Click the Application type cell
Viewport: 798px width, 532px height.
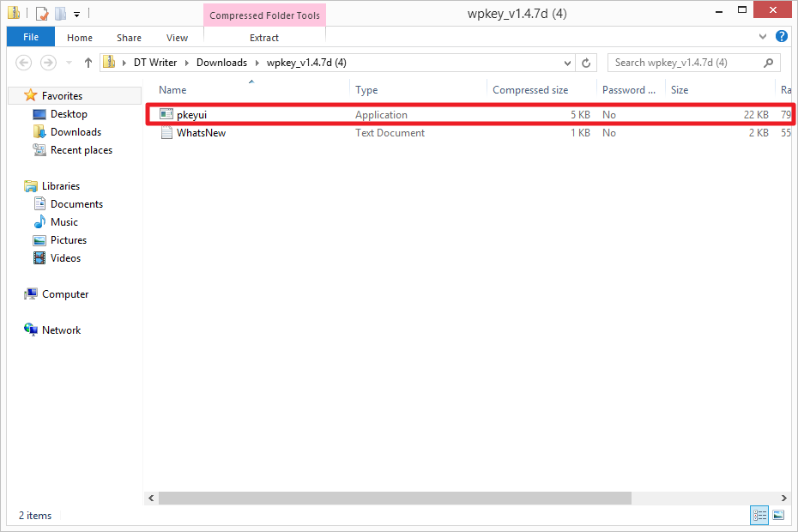[381, 115]
